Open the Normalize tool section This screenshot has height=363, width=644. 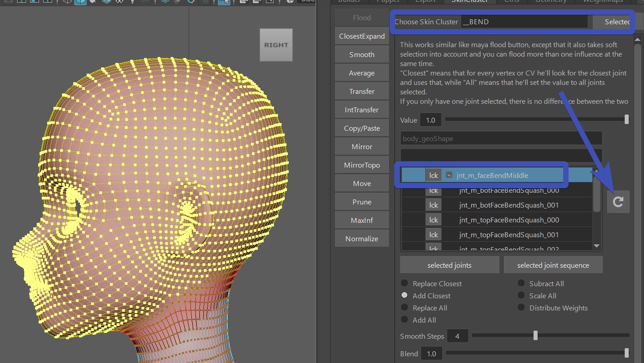click(362, 239)
